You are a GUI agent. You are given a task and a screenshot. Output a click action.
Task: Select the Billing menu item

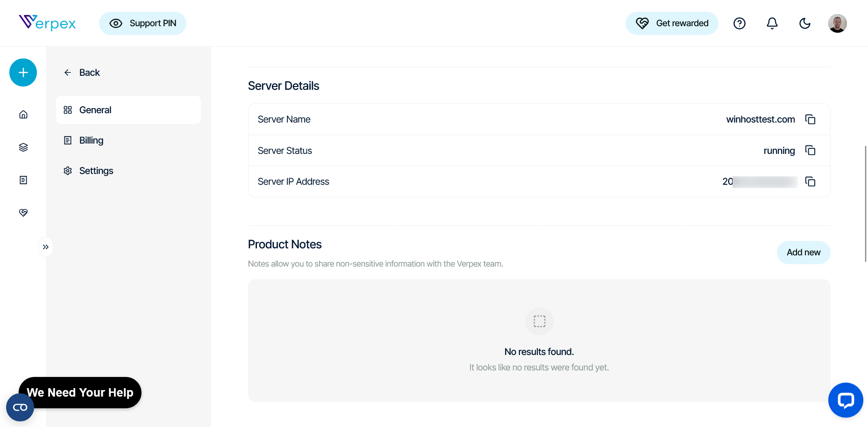point(128,140)
